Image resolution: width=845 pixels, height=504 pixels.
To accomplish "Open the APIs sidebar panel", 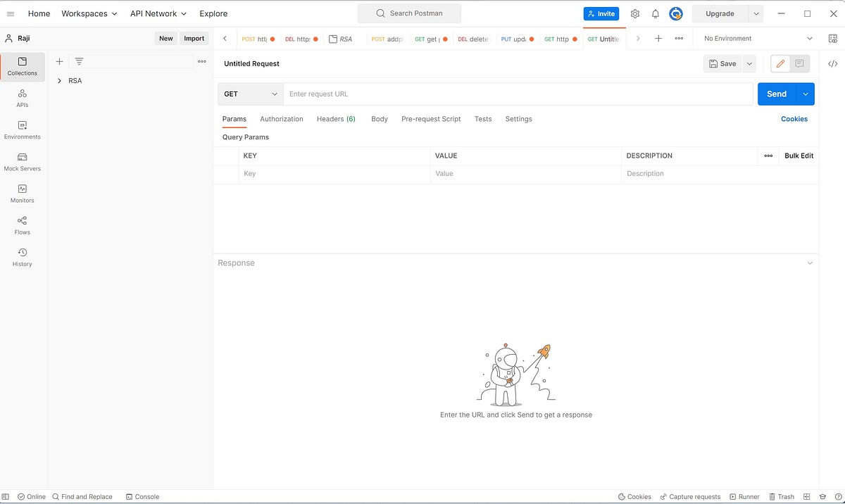I will 22,99.
